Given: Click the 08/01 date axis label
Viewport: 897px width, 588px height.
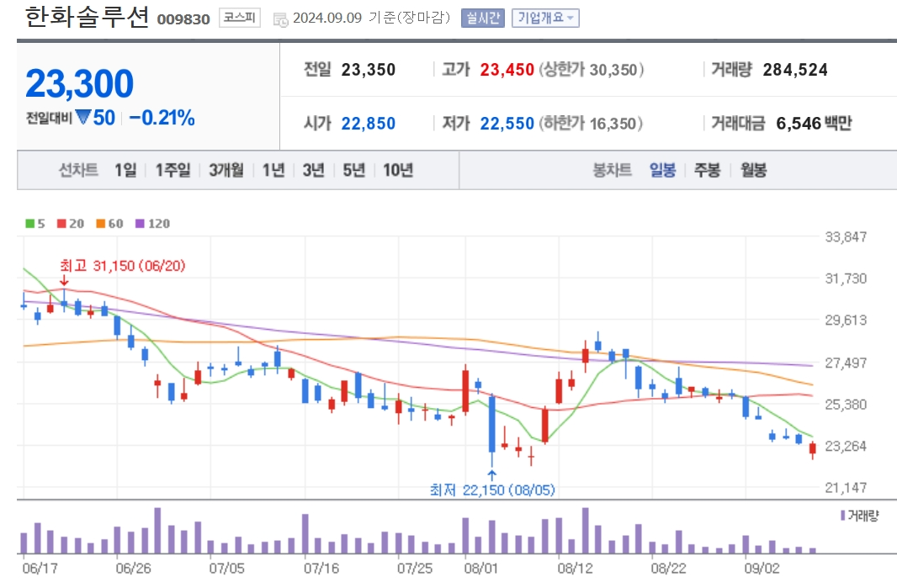Looking at the screenshot, I should [481, 568].
